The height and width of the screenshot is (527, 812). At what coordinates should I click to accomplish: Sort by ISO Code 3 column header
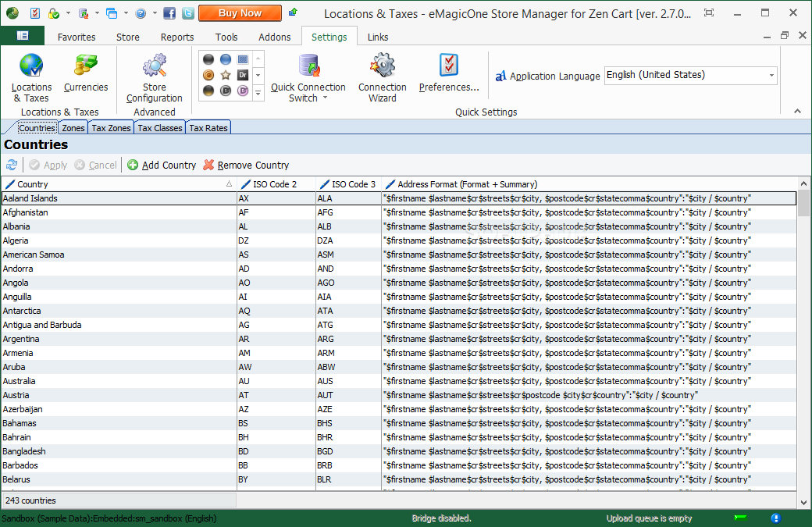pyautogui.click(x=348, y=184)
